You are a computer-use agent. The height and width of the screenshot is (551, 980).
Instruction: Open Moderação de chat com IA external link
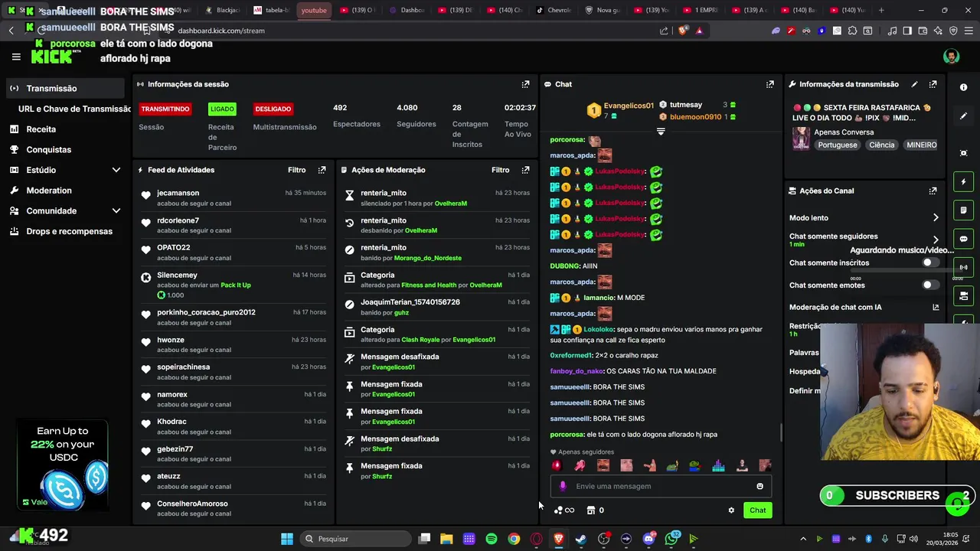pyautogui.click(x=936, y=308)
